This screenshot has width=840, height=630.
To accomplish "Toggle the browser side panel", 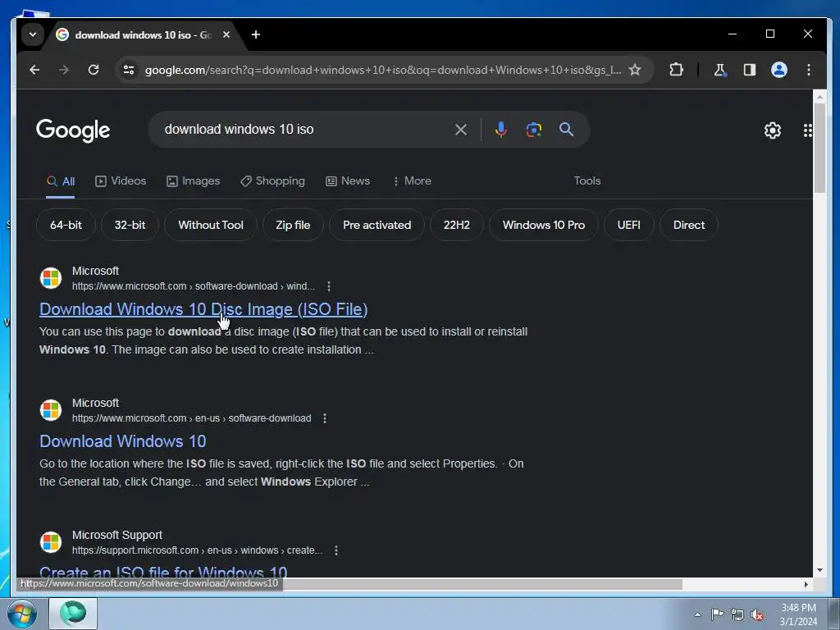I will click(x=750, y=70).
